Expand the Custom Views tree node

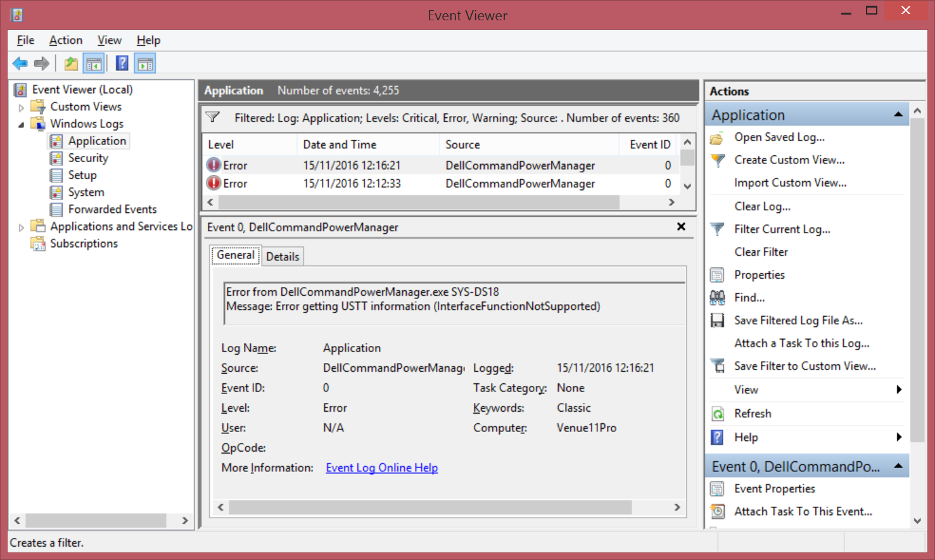(x=21, y=107)
